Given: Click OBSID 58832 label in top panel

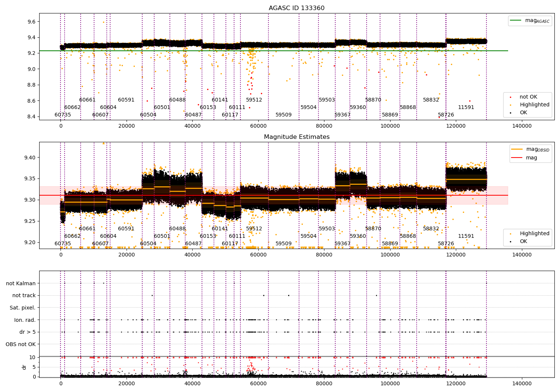Looking at the screenshot, I should pyautogui.click(x=431, y=100).
